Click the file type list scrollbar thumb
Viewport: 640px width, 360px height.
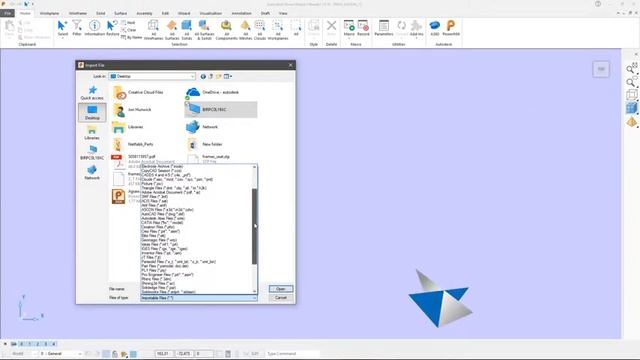click(255, 226)
